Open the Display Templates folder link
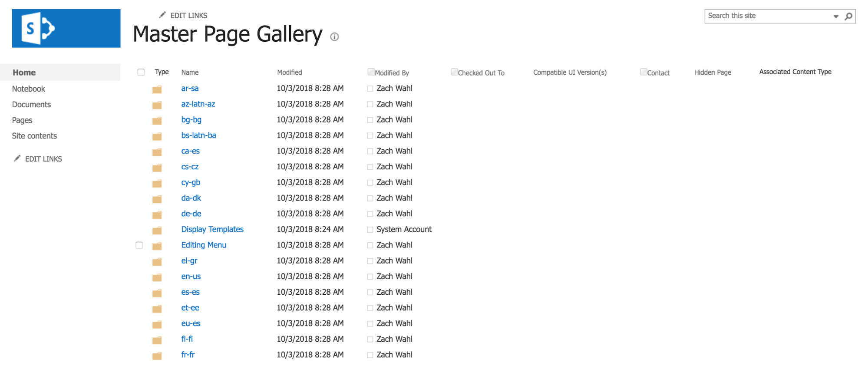 coord(212,229)
